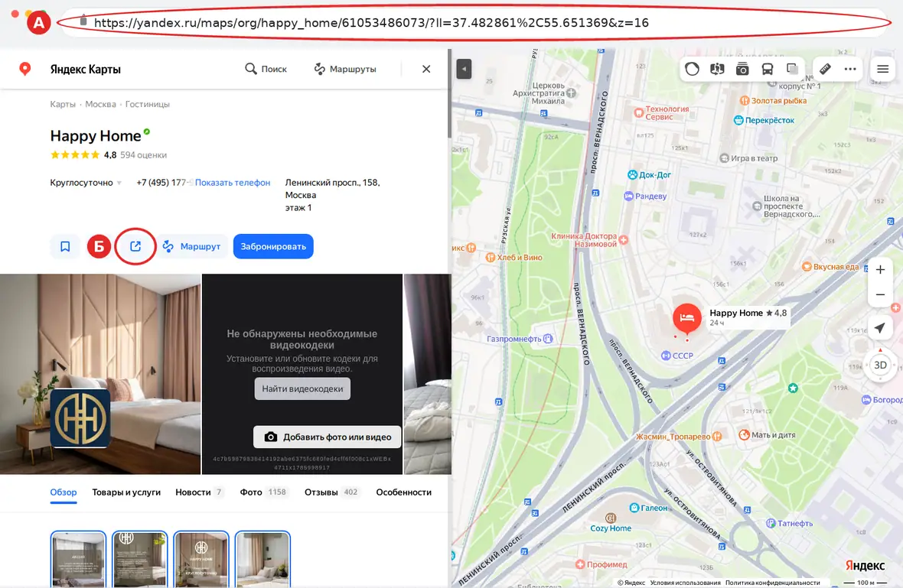Open the three-dots more tools menu

coord(850,69)
